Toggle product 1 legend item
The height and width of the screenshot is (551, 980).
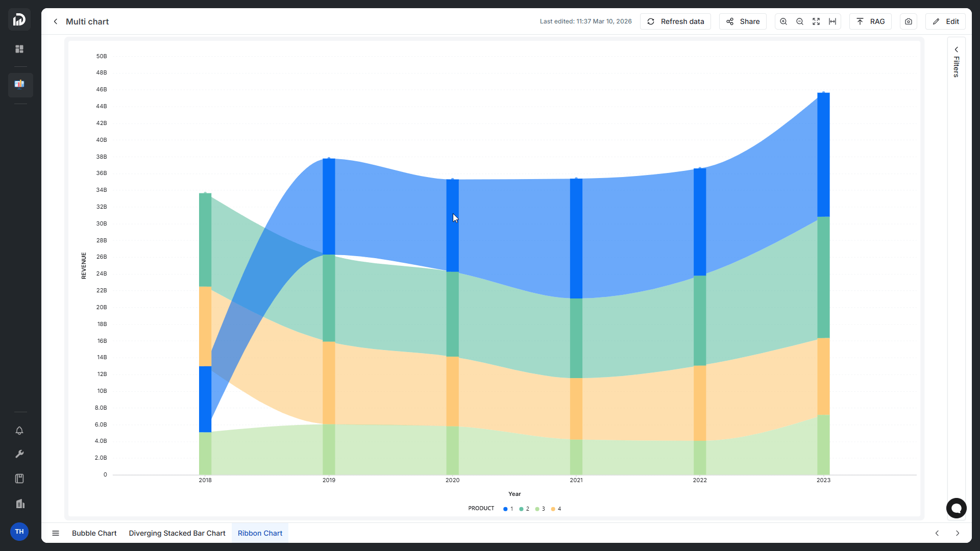(x=508, y=509)
